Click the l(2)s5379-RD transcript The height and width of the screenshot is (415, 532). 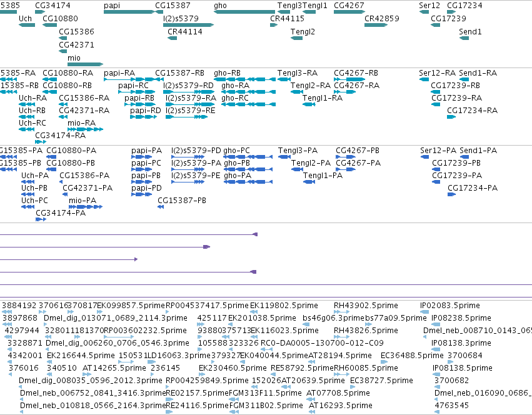189,92
